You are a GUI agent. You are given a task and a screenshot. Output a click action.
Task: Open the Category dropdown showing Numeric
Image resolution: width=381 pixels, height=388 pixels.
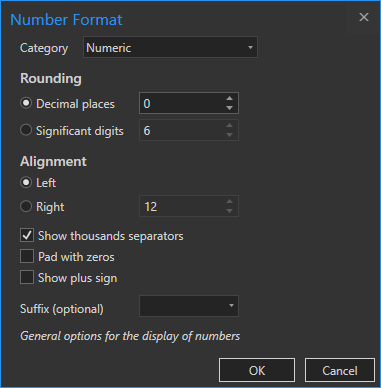[170, 47]
